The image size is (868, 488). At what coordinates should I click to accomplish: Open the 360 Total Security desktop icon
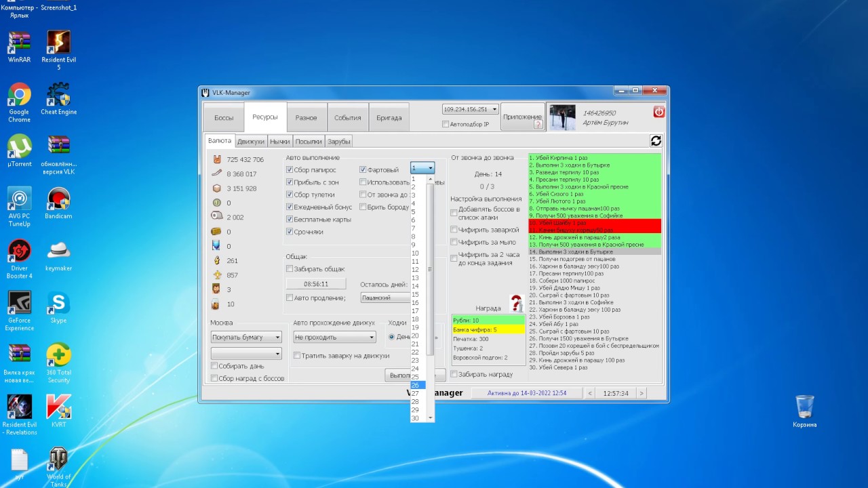pos(58,363)
